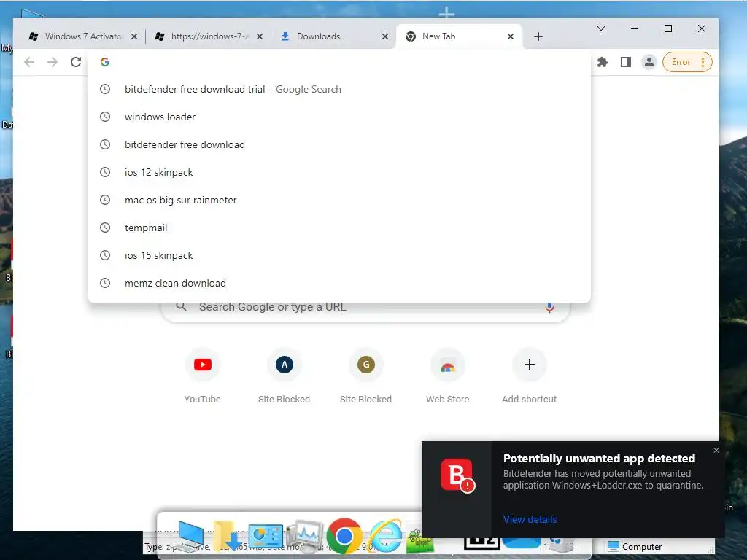Click the history clock icon beside windows loader
Screen dimensions: 747x560
105,117
